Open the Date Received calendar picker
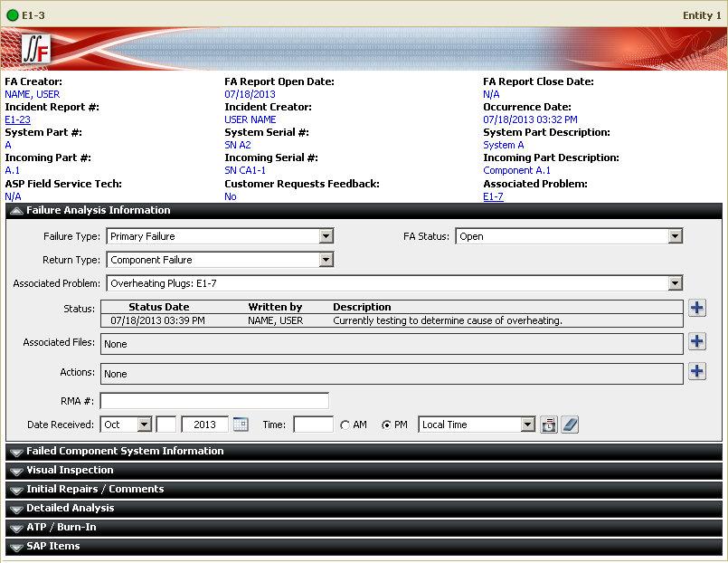728x563 pixels. tap(241, 424)
